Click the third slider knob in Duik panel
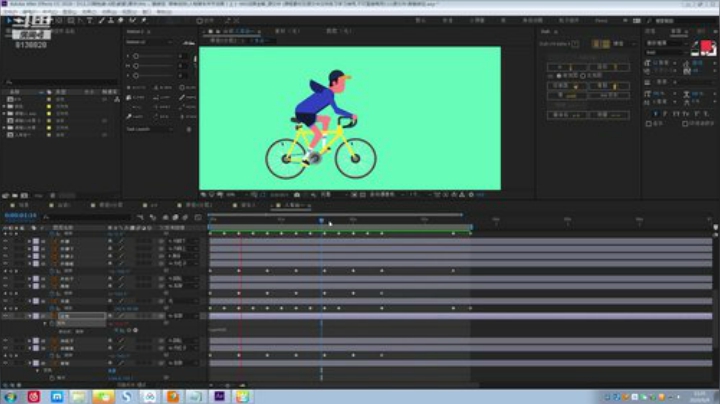Image resolution: width=720 pixels, height=404 pixels. [x=136, y=76]
